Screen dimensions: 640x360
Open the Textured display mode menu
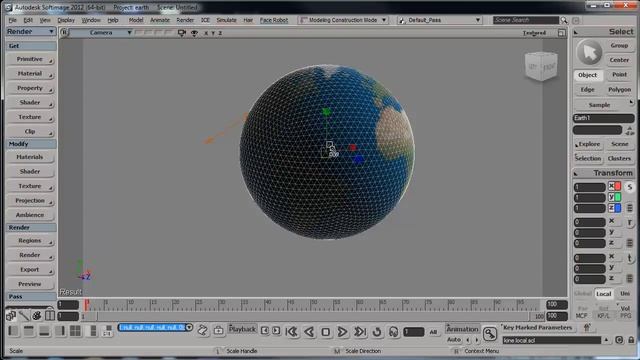point(534,33)
